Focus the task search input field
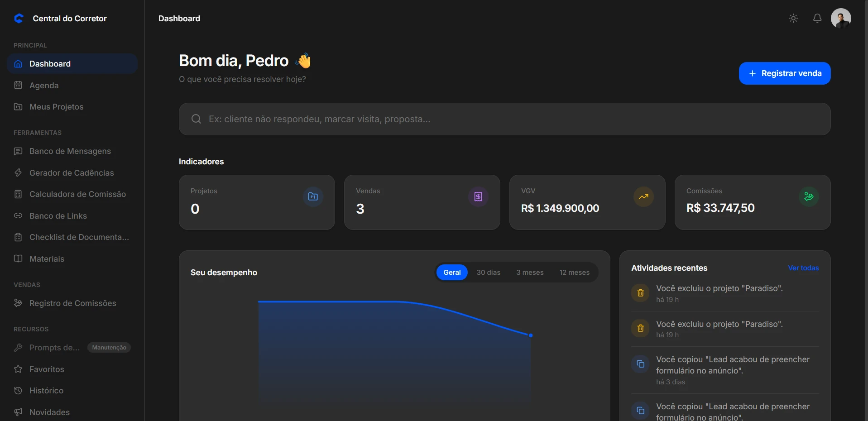This screenshot has height=421, width=868. [504, 119]
